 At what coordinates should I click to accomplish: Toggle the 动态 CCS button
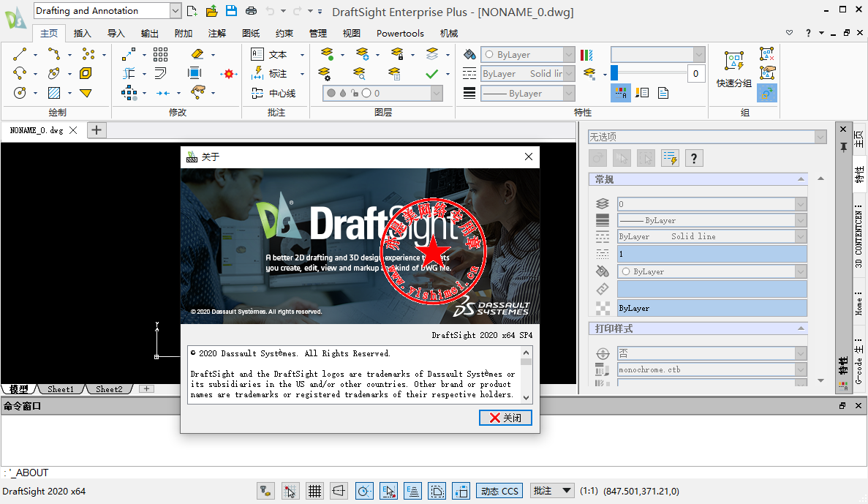[x=499, y=491]
